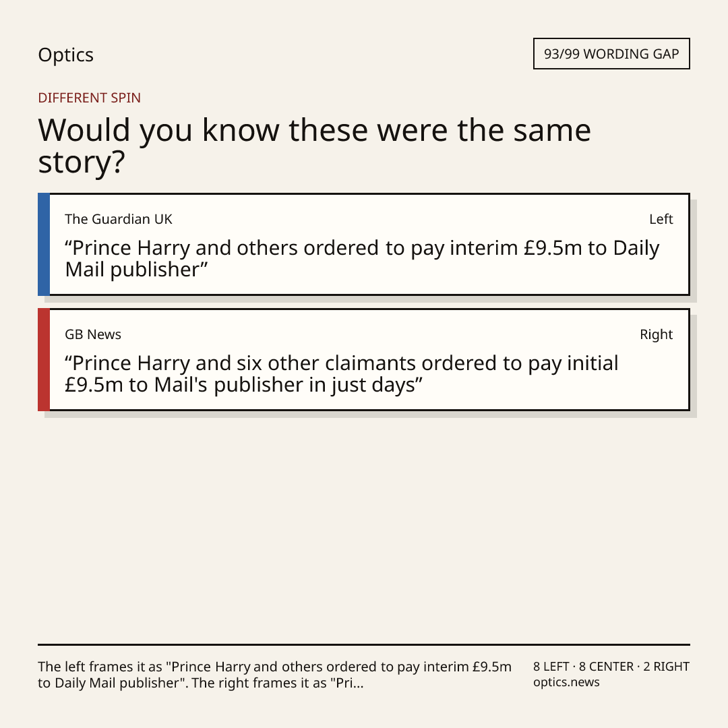Click the blue left-leaning color bar
The width and height of the screenshot is (728, 728).
point(44,244)
